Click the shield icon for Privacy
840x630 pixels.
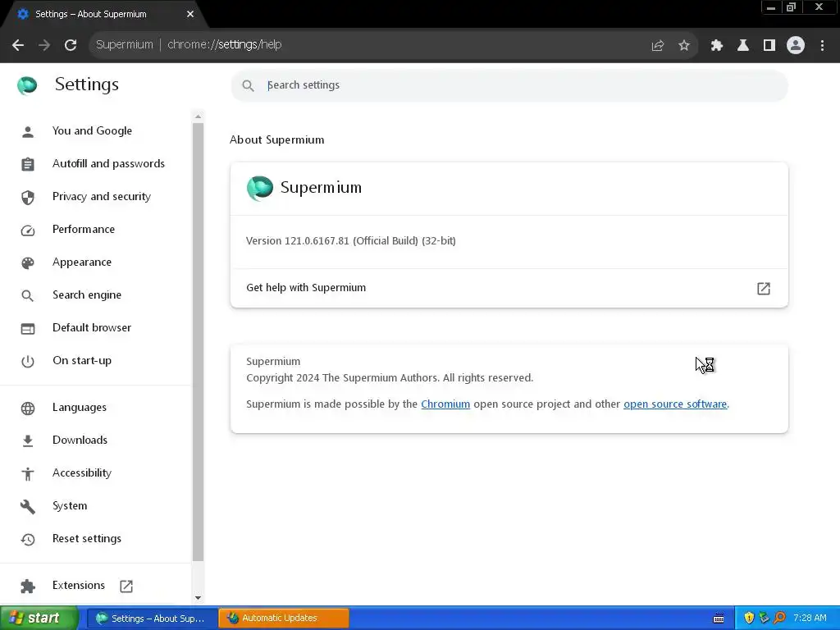[28, 198]
